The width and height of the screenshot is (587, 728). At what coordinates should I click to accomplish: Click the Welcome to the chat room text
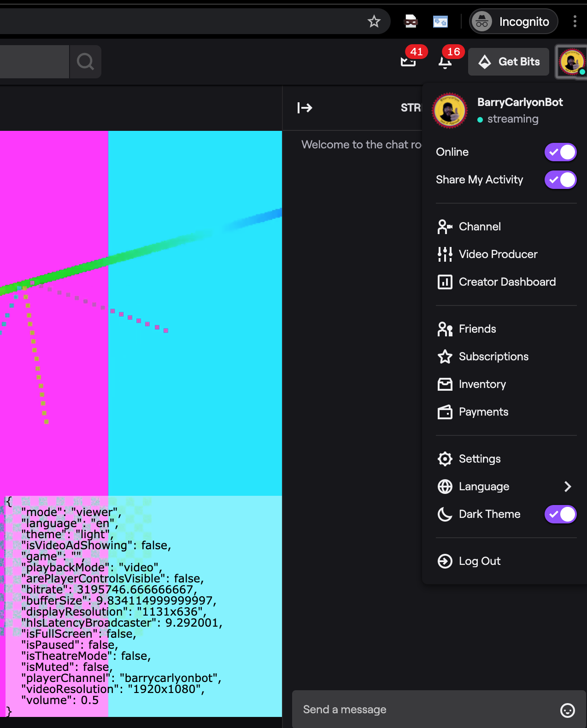pyautogui.click(x=361, y=145)
